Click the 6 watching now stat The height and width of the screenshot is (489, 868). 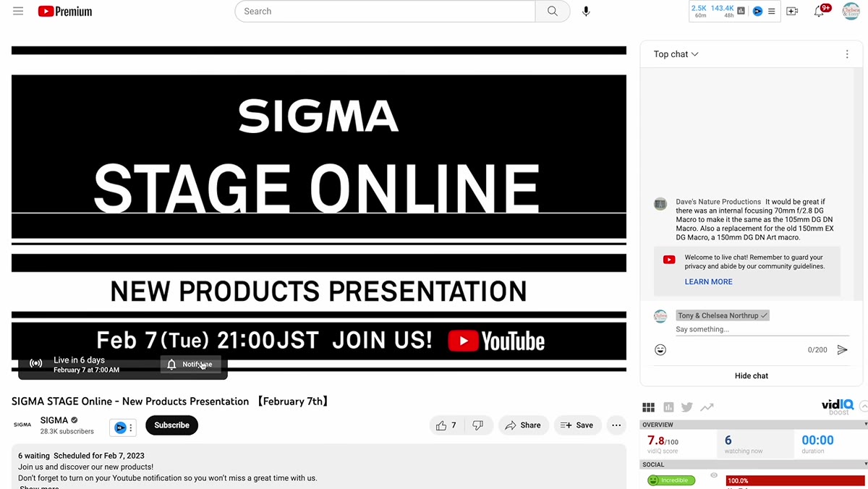pos(743,444)
